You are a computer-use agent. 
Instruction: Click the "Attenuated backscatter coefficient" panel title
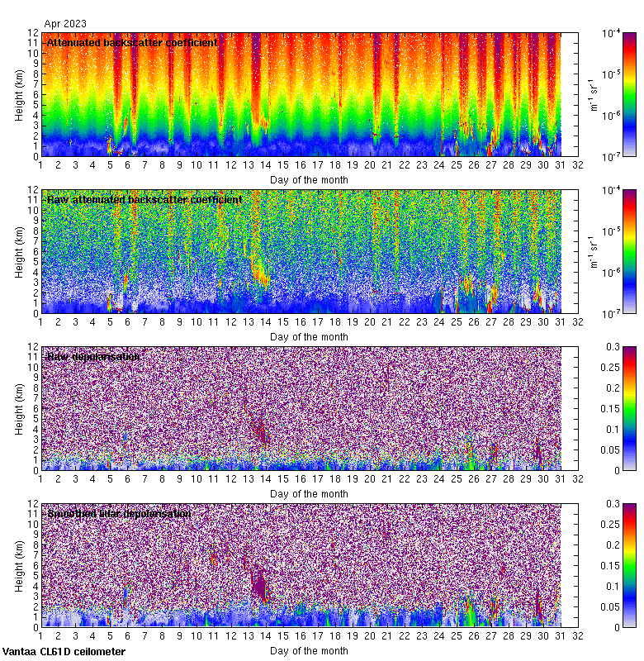pyautogui.click(x=132, y=42)
